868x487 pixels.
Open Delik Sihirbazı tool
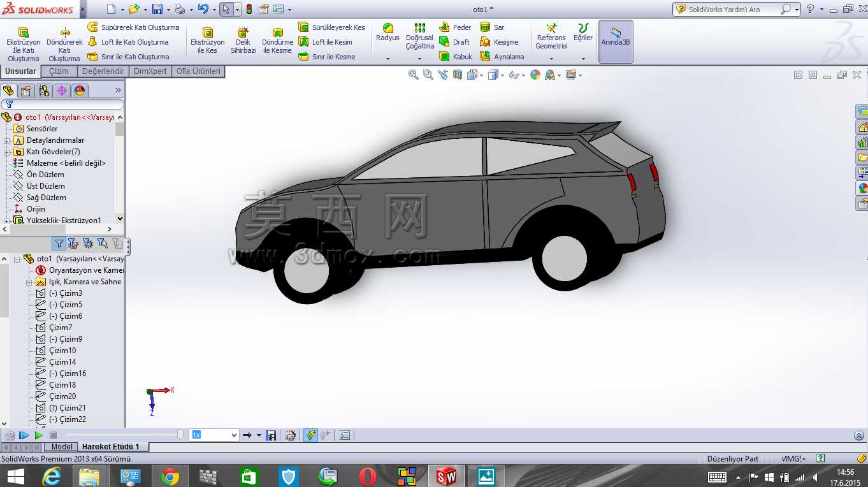click(243, 40)
